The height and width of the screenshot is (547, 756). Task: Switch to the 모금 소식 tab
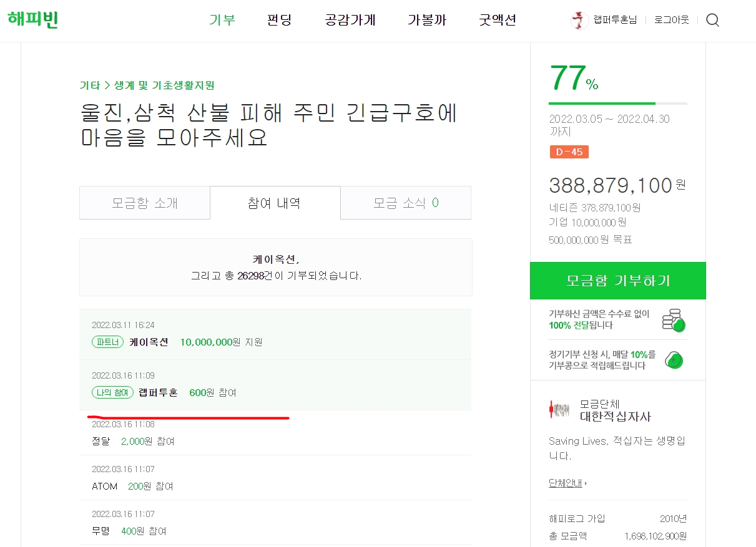[406, 203]
